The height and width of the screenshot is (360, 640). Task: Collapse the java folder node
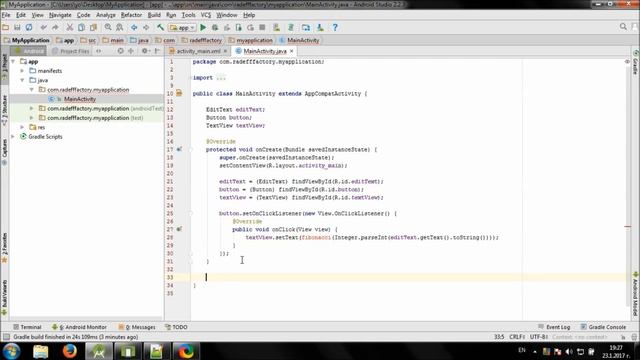point(22,80)
